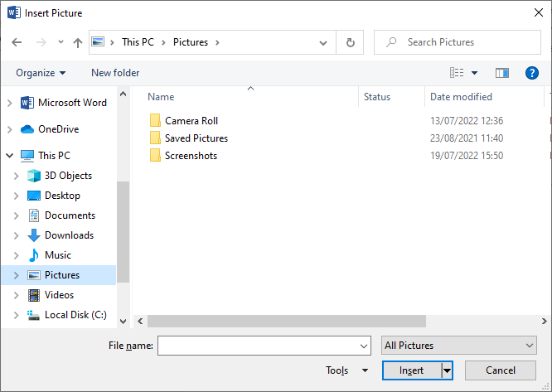Click in the File name text field
Viewport: 552px width, 392px height.
(257, 346)
